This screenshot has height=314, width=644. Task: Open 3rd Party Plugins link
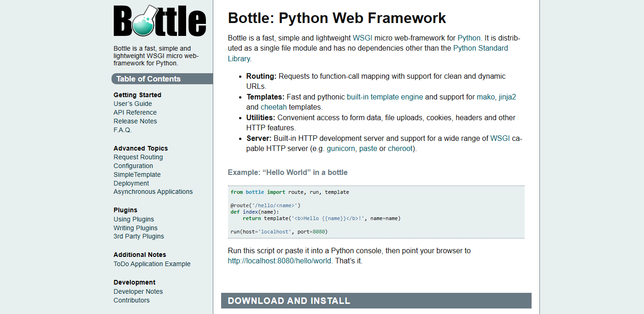[139, 236]
